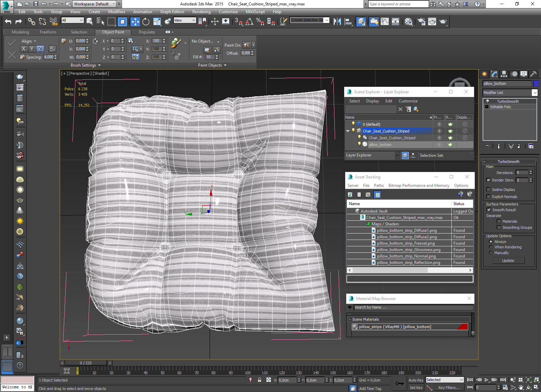This screenshot has width=541, height=392.
Task: Select the When Rendering update option
Action: tap(491, 247)
